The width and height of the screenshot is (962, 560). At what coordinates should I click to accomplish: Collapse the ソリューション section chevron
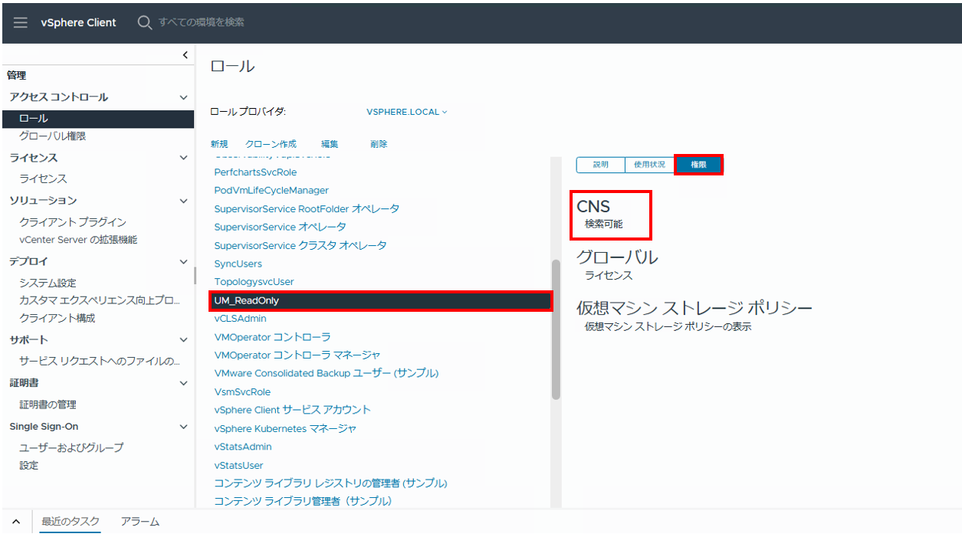click(x=183, y=201)
